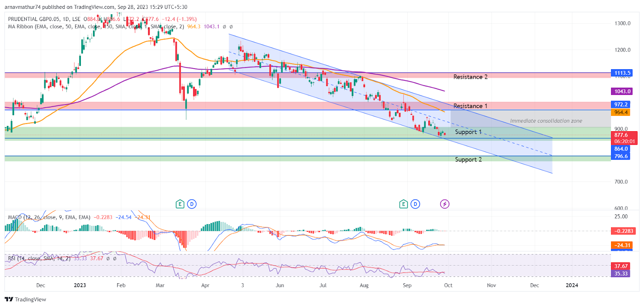Click the Apr label on time axis
The height and width of the screenshot is (307, 644).
205,285
